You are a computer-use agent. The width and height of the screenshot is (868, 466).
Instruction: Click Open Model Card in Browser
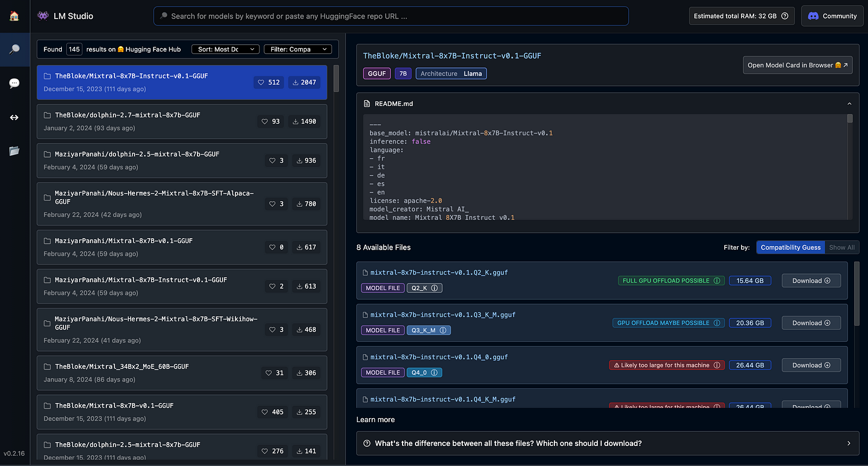pyautogui.click(x=797, y=65)
